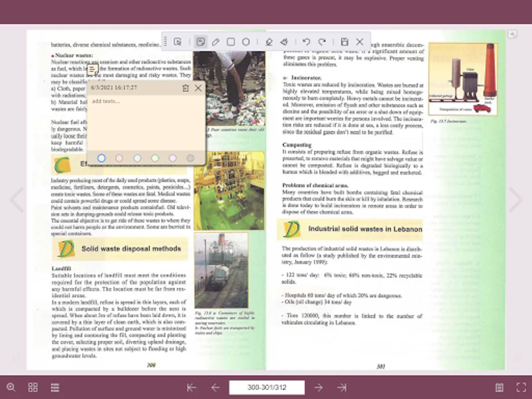Viewport: 532px width, 399px height.
Task: Redo the annotation action
Action: [322, 42]
